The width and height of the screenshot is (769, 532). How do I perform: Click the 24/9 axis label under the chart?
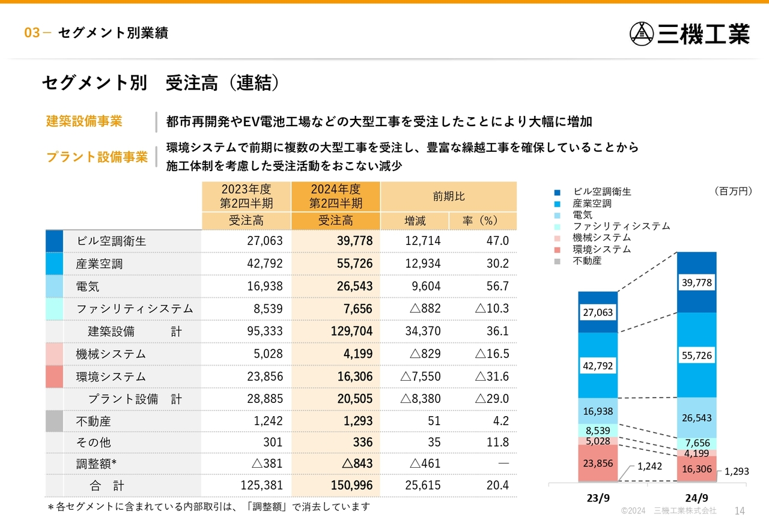697,498
